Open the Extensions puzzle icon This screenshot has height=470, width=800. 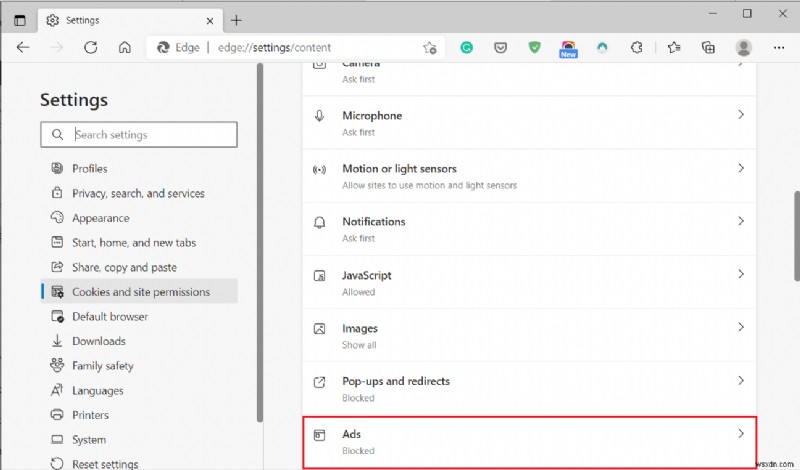(636, 47)
